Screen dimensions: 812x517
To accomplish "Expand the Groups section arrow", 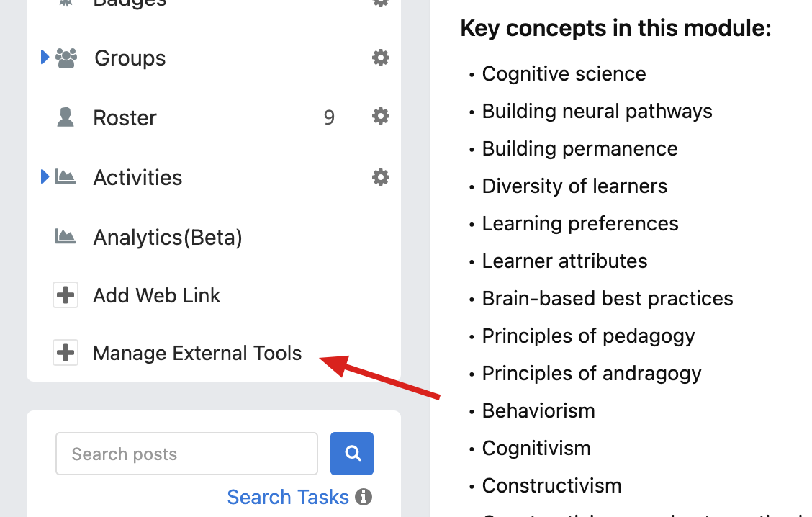I will tap(45, 57).
